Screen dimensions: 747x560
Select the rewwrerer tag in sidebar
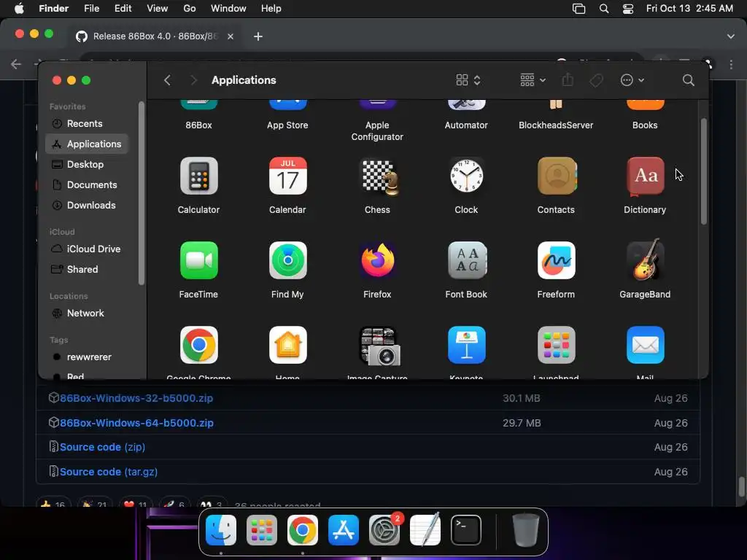(88, 357)
